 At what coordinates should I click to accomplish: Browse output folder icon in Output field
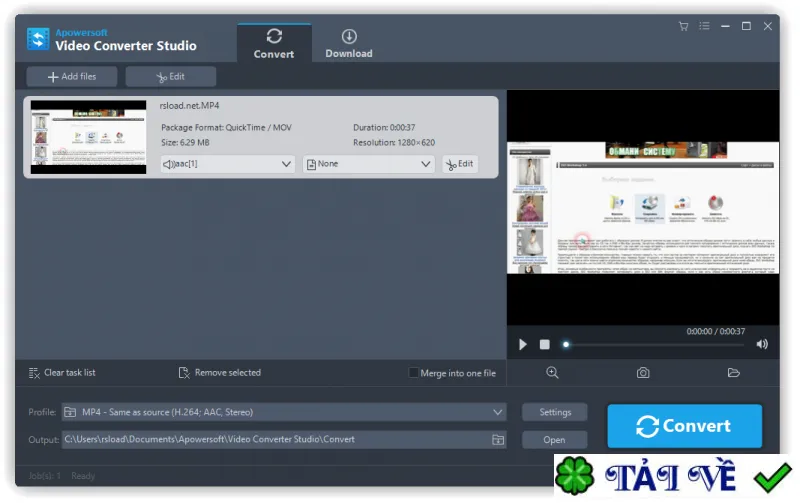click(x=497, y=440)
